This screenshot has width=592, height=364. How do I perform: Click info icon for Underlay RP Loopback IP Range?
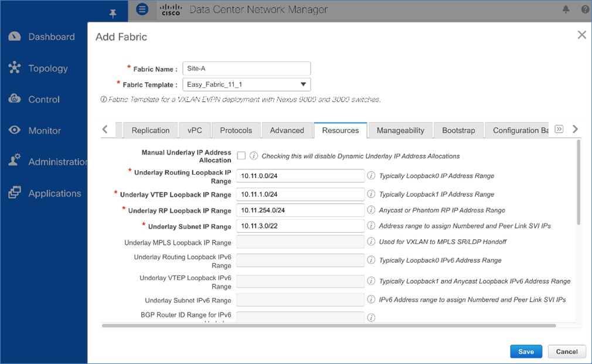371,210
